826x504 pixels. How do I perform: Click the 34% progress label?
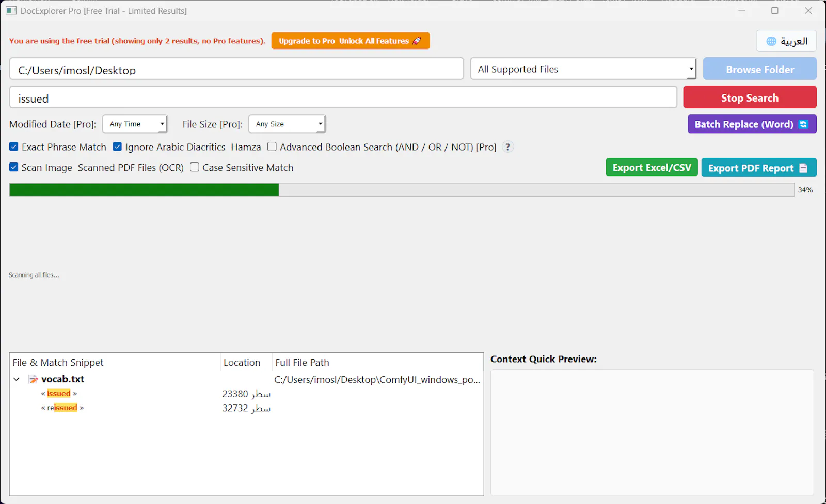[805, 190]
